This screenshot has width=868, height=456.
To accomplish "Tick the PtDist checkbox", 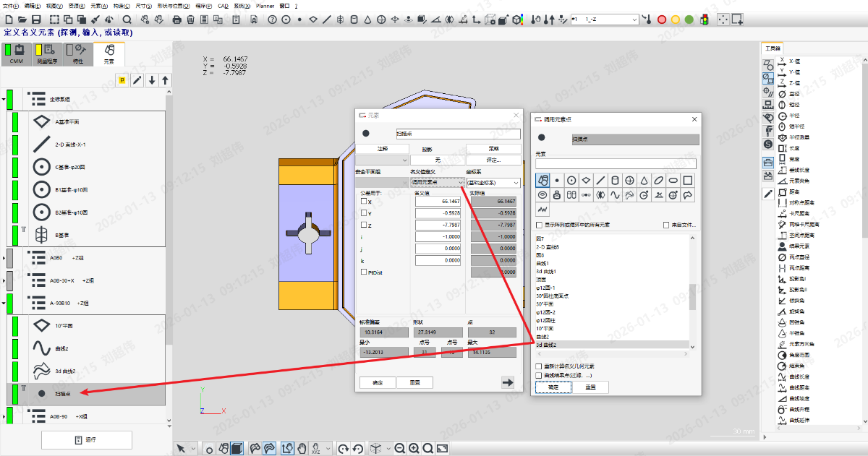I will [364, 272].
